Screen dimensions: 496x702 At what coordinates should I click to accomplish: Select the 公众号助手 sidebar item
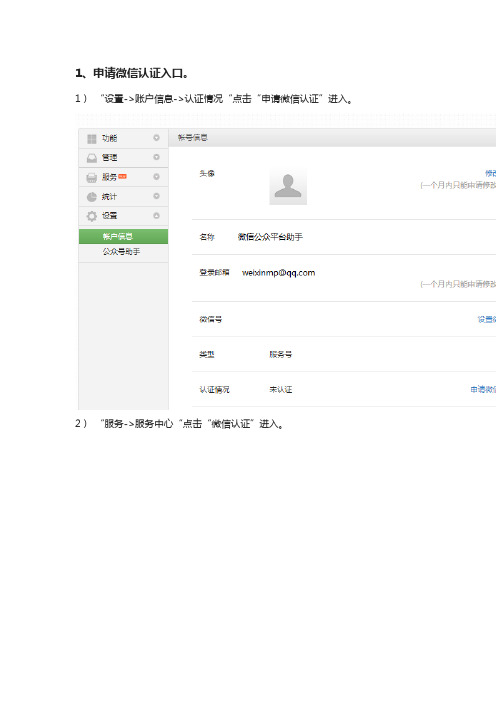click(x=121, y=252)
